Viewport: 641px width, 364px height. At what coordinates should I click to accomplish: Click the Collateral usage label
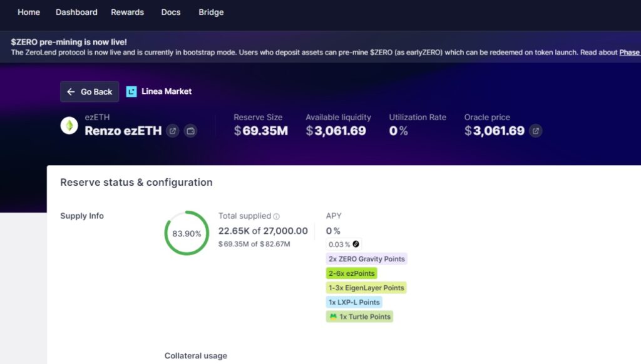196,356
